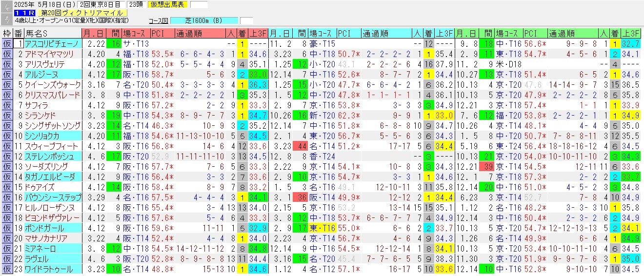Select horse サフィラ
This screenshot has height=276, width=644.
click(52, 105)
